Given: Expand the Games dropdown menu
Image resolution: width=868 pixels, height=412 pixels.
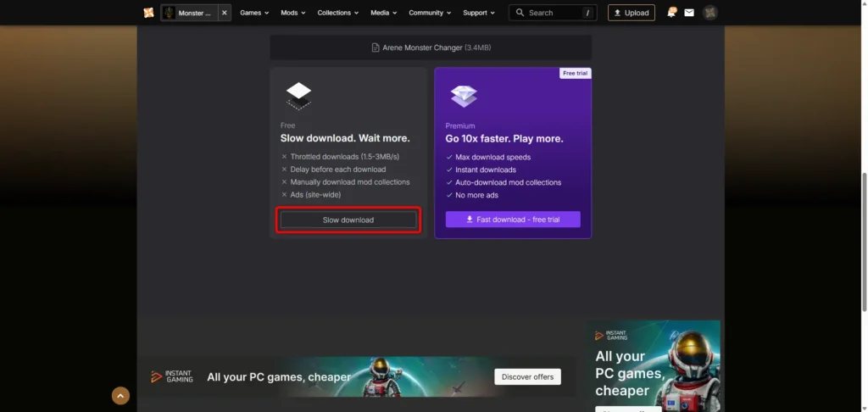Looking at the screenshot, I should pyautogui.click(x=254, y=13).
